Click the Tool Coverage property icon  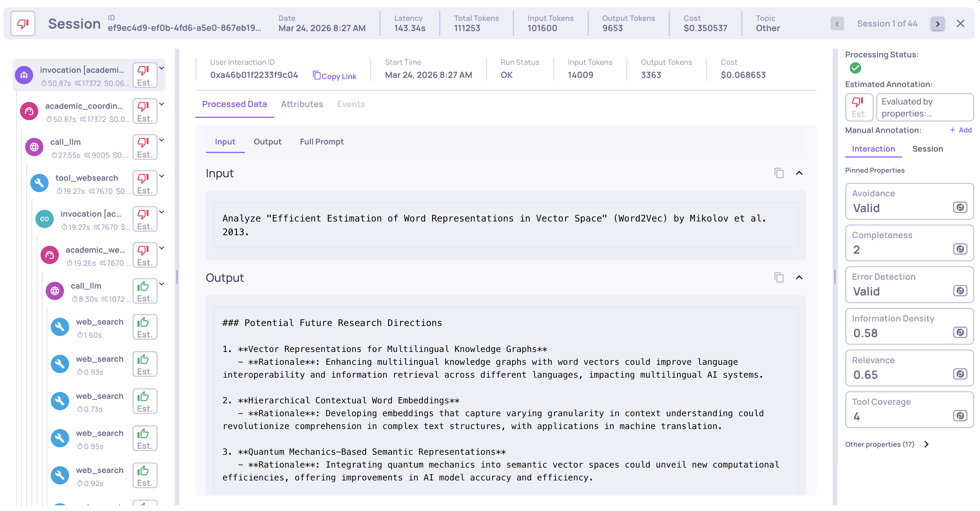tap(960, 416)
